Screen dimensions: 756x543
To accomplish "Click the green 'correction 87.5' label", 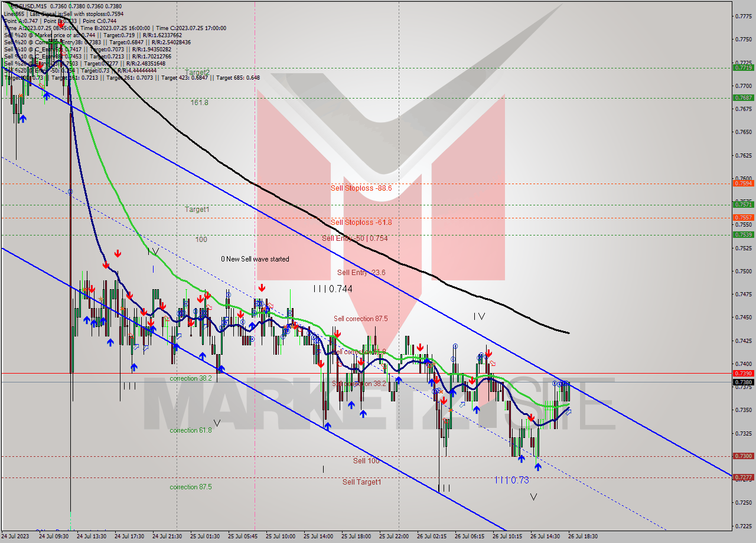I will pos(191,487).
